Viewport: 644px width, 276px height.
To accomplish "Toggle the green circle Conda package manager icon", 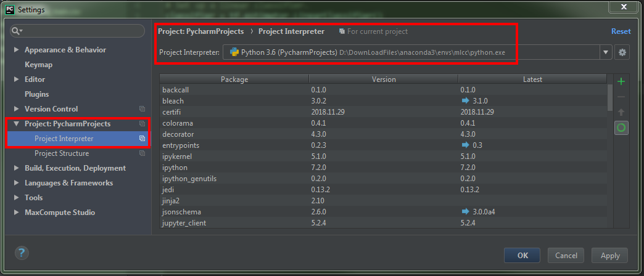I will pos(621,128).
